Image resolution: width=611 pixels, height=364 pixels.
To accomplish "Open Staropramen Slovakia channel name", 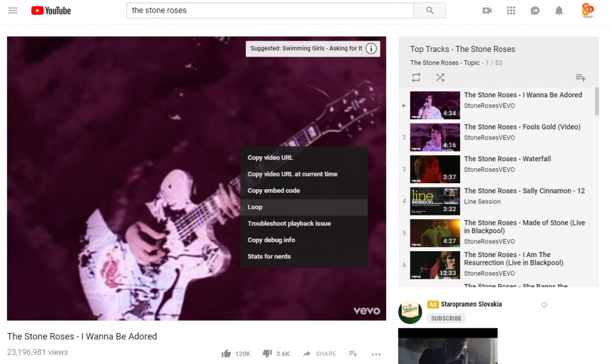I will pyautogui.click(x=471, y=304).
